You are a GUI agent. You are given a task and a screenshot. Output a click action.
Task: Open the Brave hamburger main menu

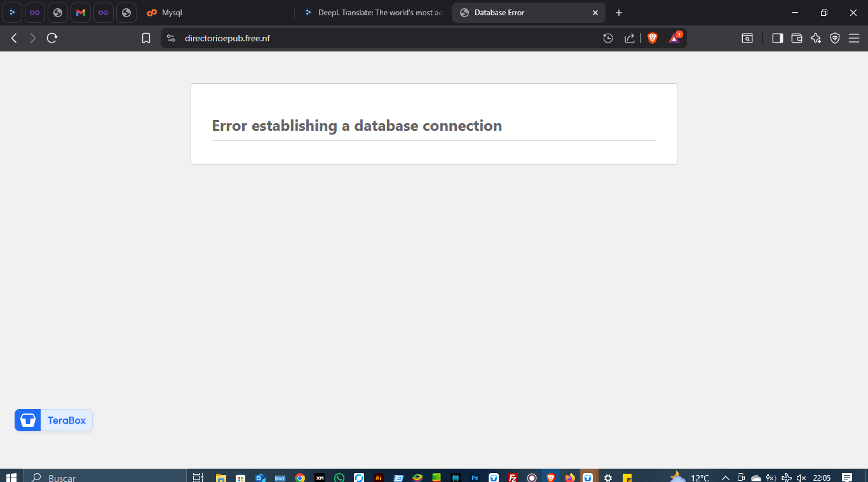[x=854, y=38]
